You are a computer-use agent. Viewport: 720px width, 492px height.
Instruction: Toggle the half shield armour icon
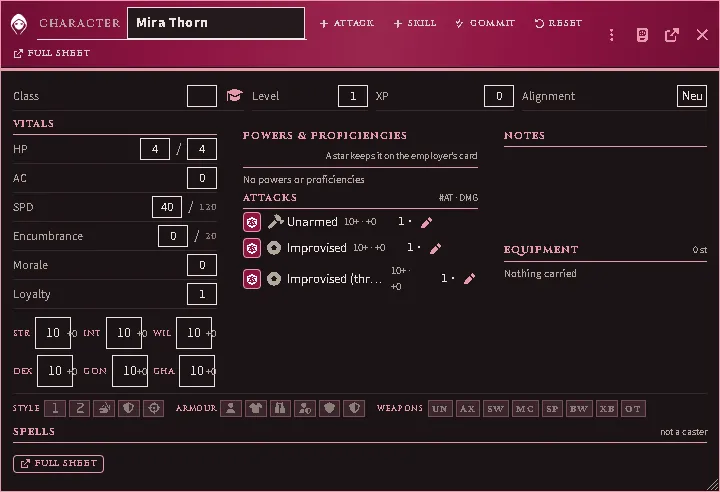tap(354, 408)
